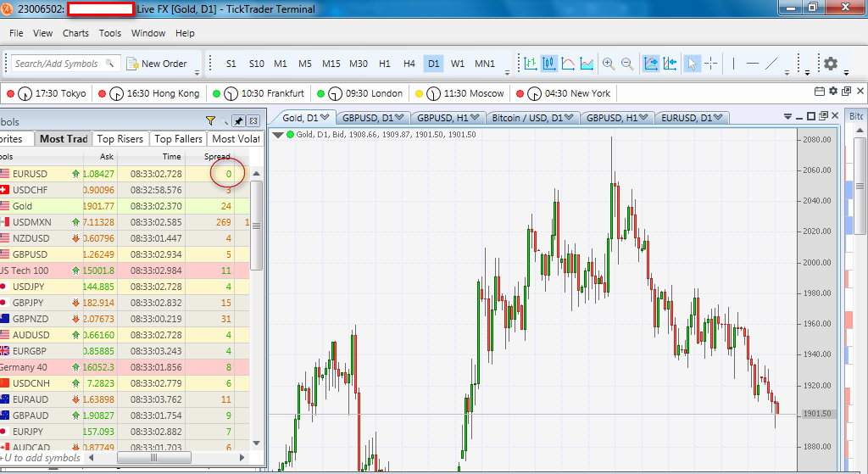Switch chart to candlestick style
The height and width of the screenshot is (474, 868).
click(x=549, y=64)
